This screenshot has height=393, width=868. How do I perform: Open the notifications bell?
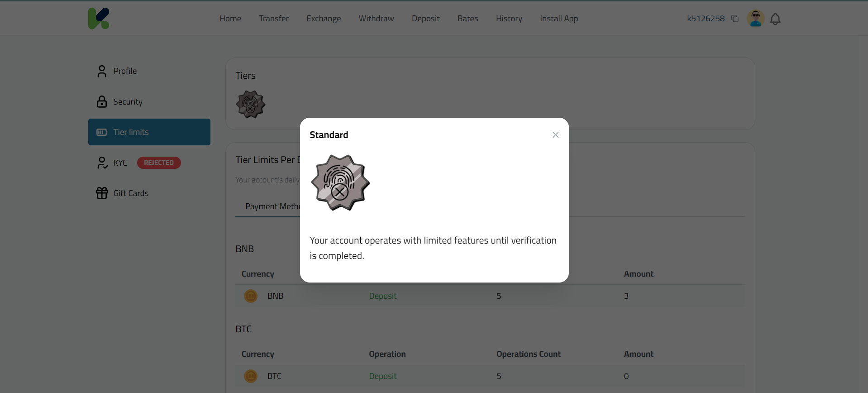[x=775, y=19]
